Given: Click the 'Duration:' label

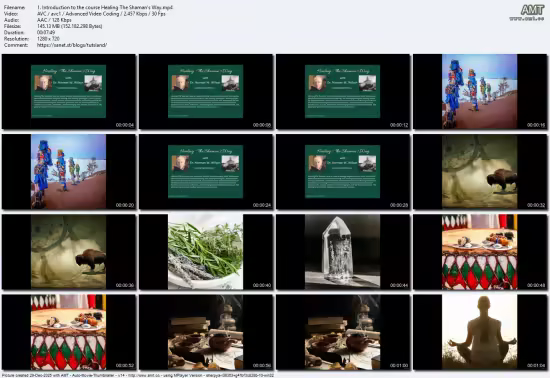Looking at the screenshot, I should click(x=13, y=33).
